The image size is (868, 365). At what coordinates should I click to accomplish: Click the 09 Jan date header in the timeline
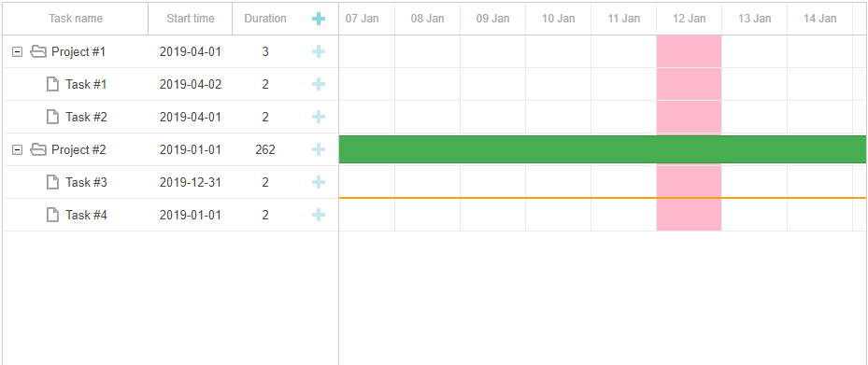[492, 19]
